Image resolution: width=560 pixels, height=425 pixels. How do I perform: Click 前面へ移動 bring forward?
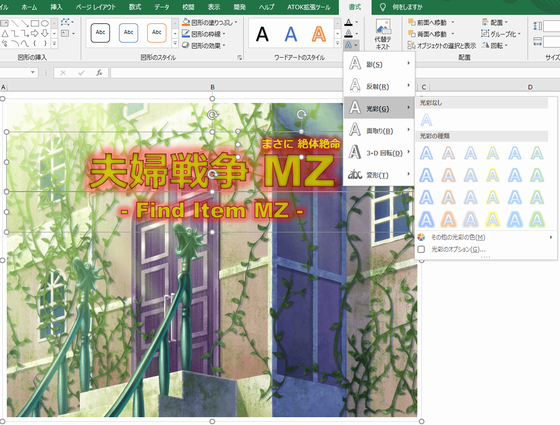428,22
